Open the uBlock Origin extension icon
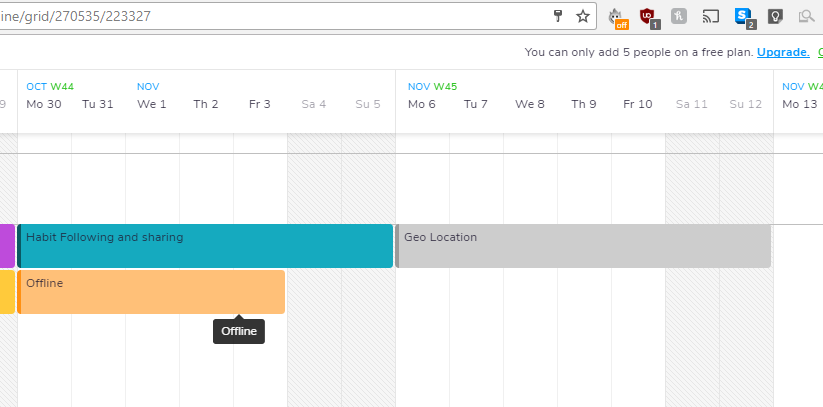This screenshot has height=407, width=823. (x=649, y=17)
